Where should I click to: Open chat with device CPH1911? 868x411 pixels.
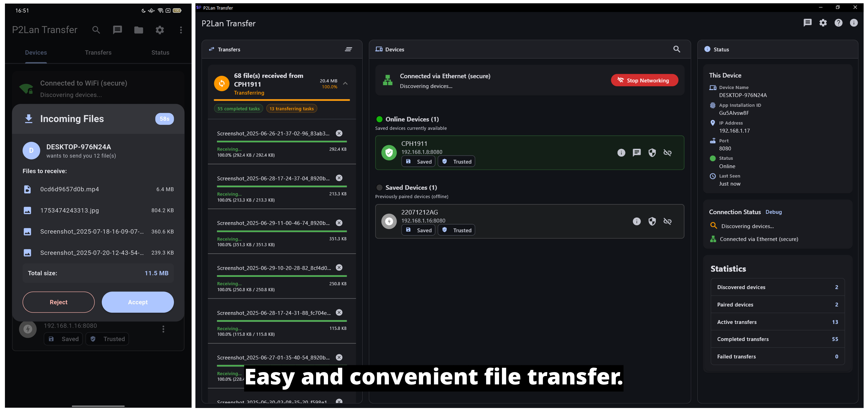click(637, 153)
